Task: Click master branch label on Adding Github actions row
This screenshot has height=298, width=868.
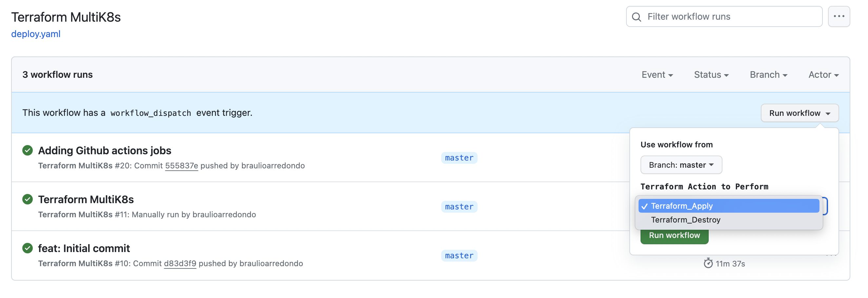Action: [x=459, y=158]
